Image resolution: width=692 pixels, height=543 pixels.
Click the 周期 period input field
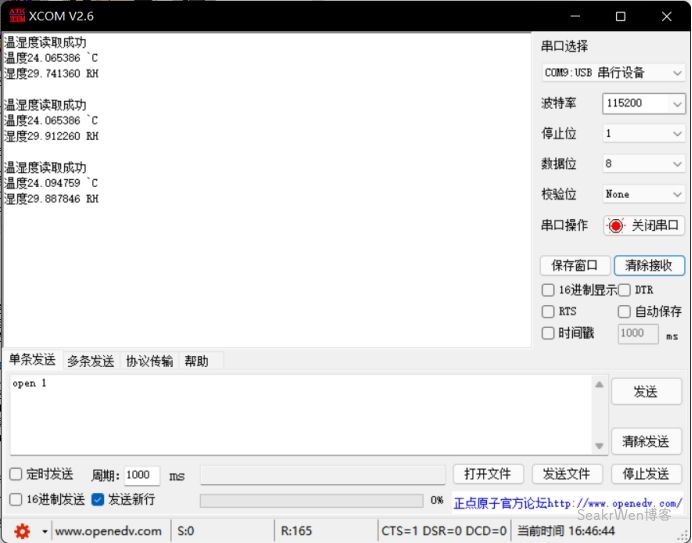tap(141, 476)
